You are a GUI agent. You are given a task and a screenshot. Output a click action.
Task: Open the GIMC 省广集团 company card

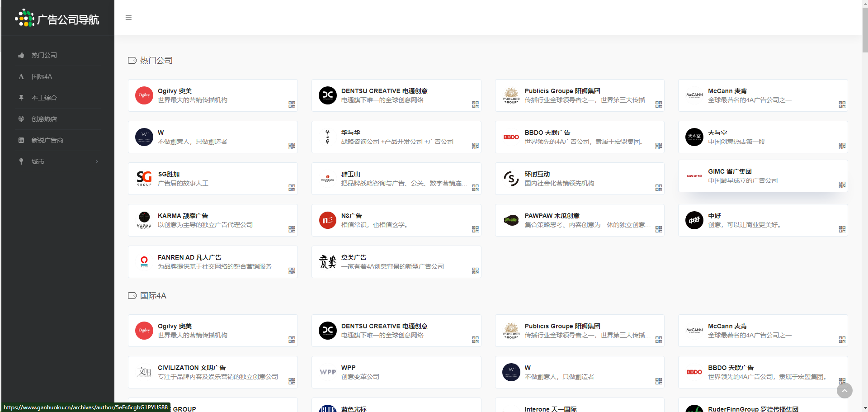pos(763,176)
